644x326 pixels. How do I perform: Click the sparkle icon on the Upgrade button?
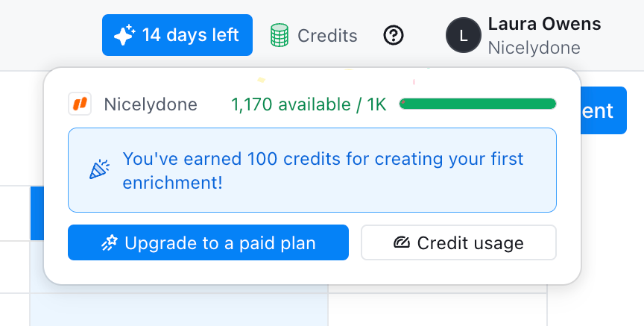coord(110,242)
